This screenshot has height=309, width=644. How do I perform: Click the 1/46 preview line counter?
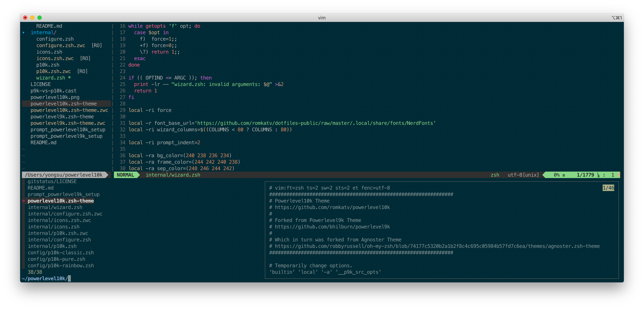coord(608,188)
